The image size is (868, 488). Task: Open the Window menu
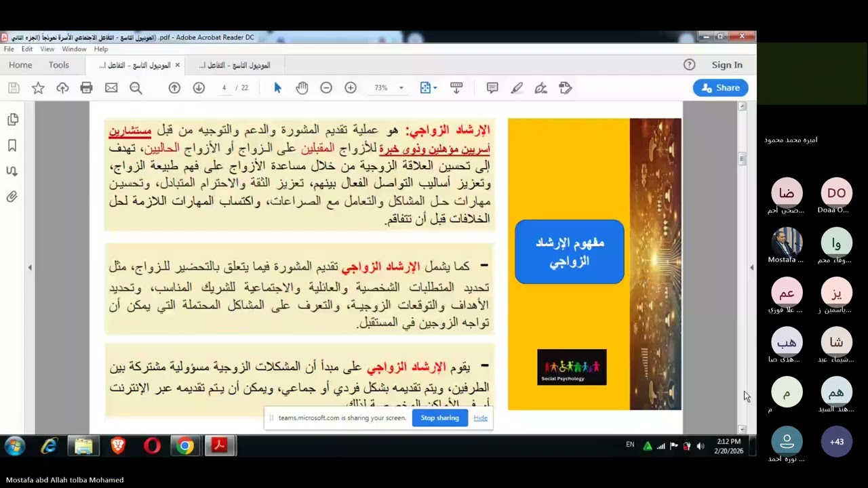74,49
